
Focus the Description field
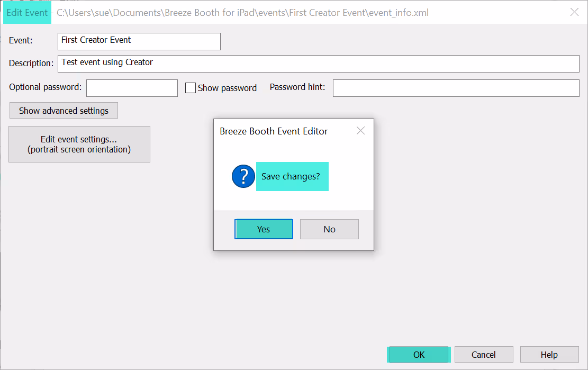point(319,64)
